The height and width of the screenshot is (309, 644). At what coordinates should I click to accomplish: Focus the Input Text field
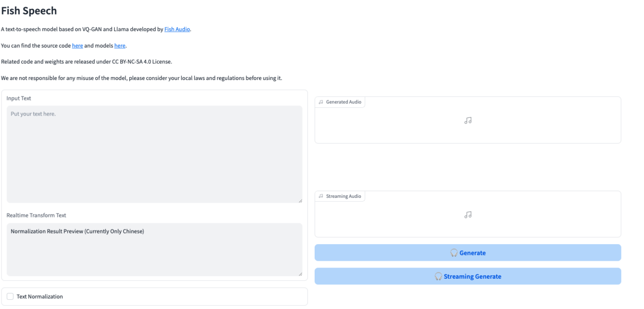point(154,154)
